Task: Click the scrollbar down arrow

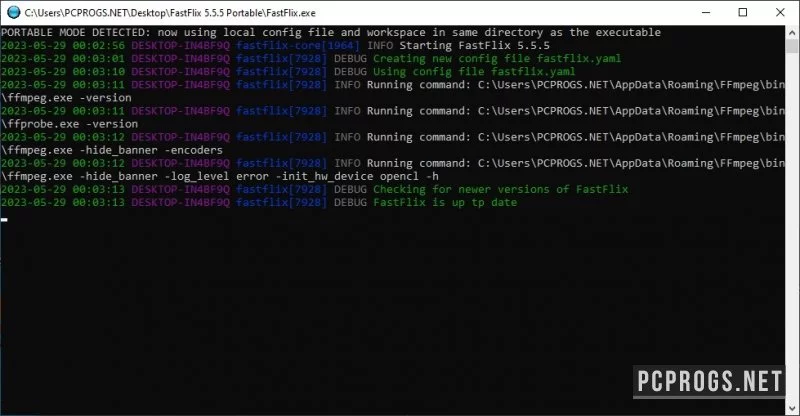Action: (x=792, y=408)
